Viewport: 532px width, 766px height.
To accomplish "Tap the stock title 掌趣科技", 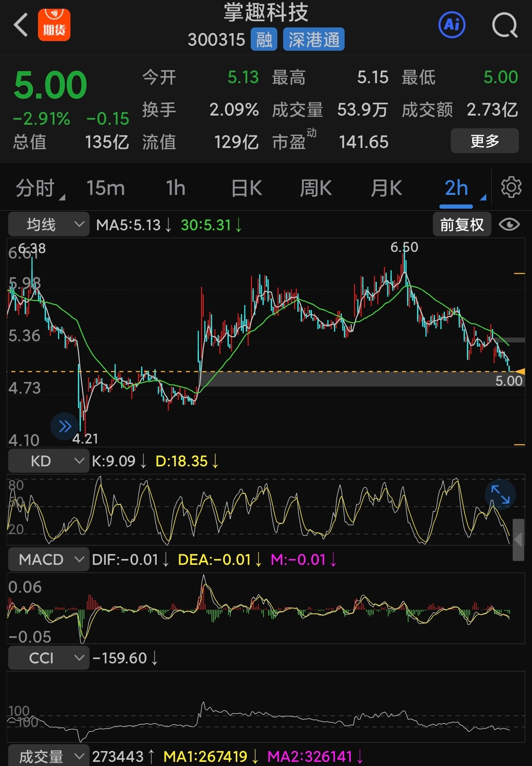I will (x=266, y=12).
